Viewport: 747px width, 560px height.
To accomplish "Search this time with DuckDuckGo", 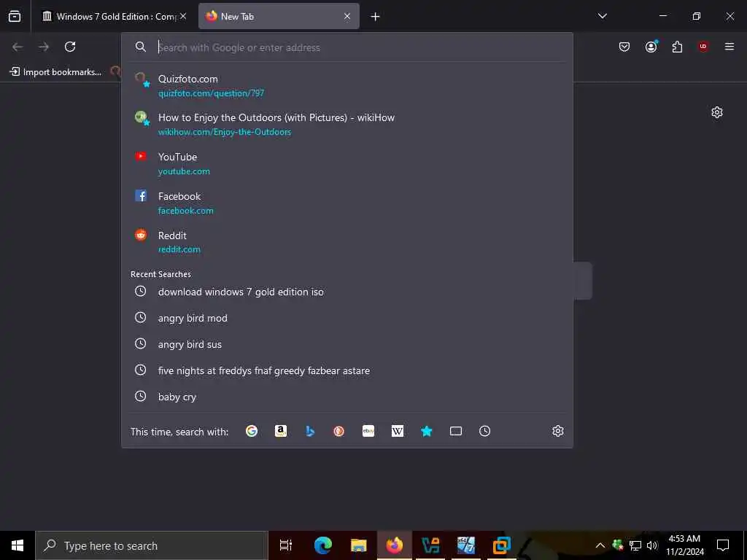I will (x=338, y=431).
